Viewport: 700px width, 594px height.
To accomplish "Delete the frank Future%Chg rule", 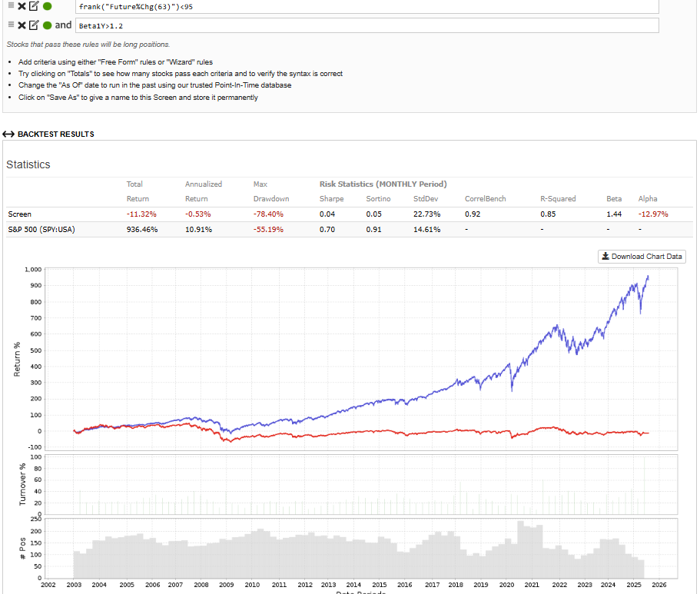I will click(22, 6).
